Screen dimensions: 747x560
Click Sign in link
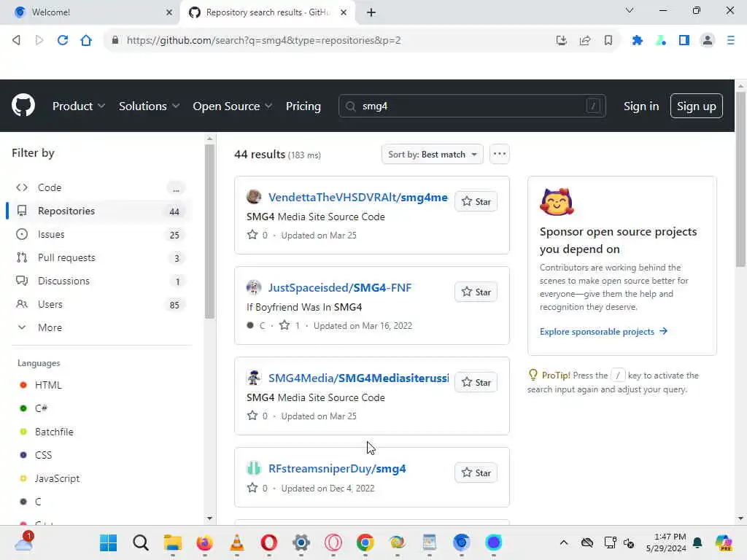tap(641, 106)
